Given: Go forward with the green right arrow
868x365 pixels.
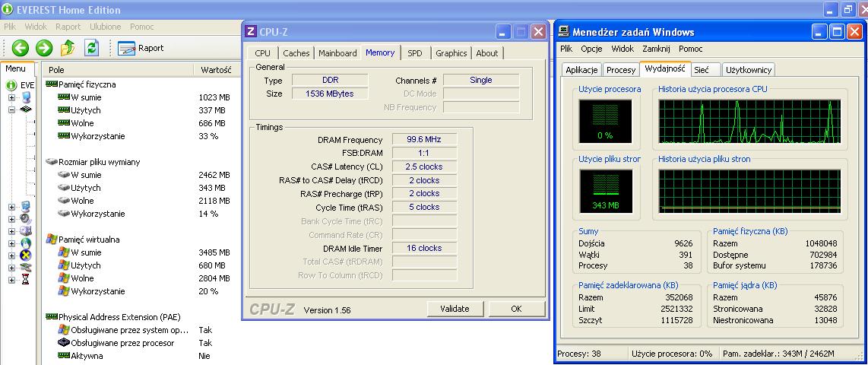Looking at the screenshot, I should point(44,48).
